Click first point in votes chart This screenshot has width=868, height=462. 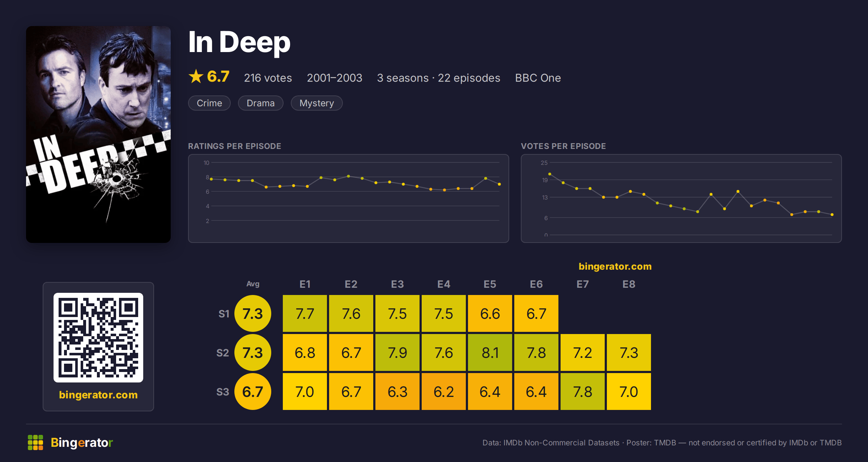point(550,174)
